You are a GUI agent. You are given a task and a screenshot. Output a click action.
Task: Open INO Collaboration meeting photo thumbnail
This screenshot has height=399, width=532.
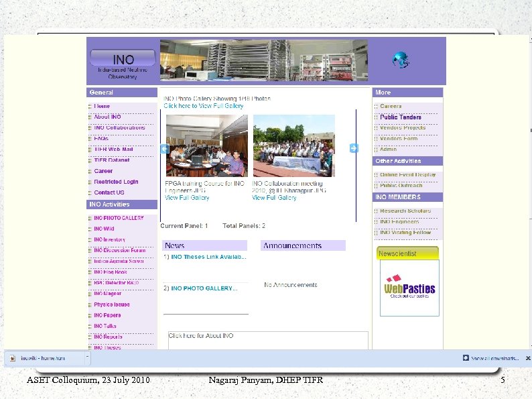tap(294, 146)
